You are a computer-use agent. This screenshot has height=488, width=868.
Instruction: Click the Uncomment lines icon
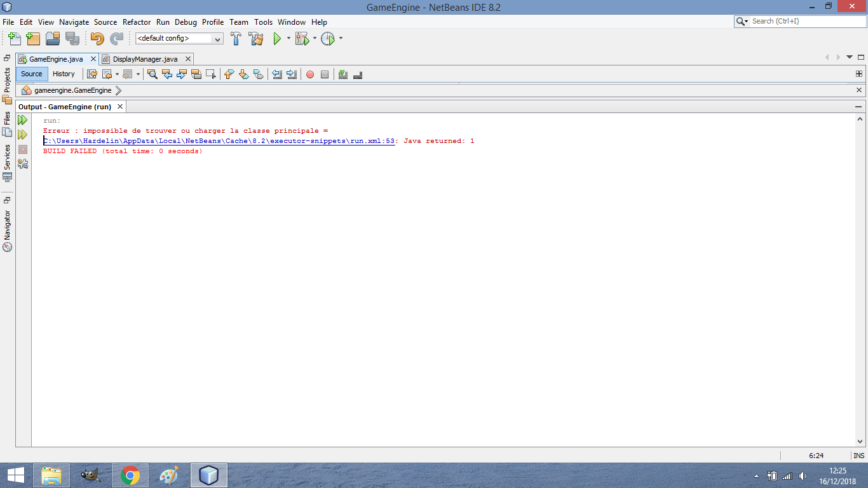[358, 74]
